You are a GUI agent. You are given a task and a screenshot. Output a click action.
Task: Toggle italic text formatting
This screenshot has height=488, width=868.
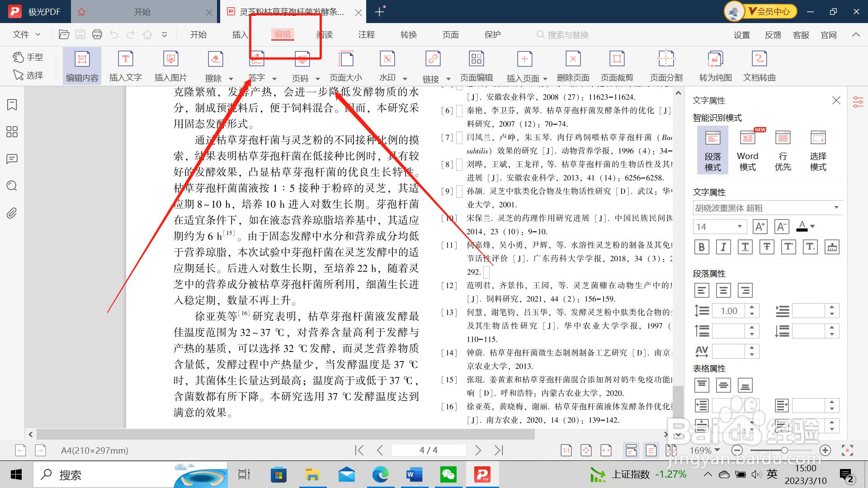click(x=723, y=247)
